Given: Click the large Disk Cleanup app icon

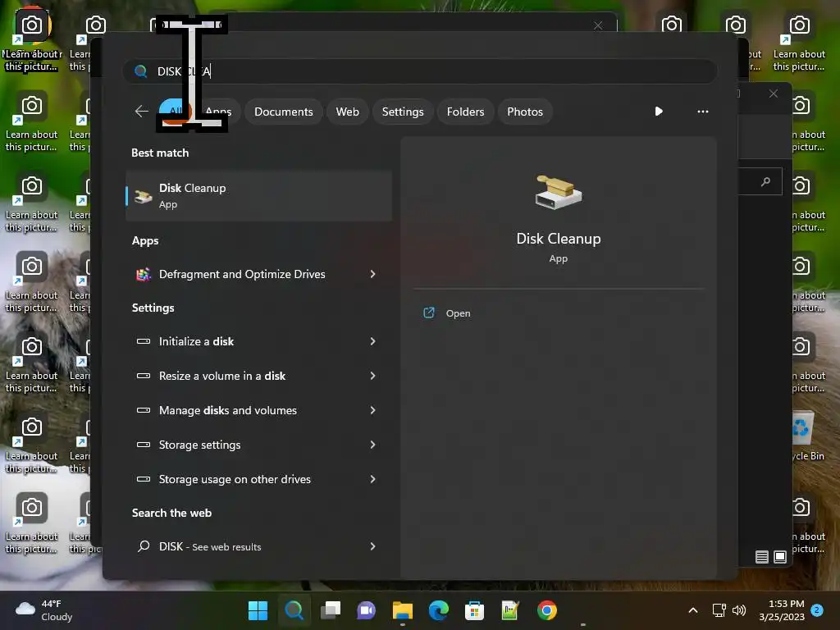Looking at the screenshot, I should click(558, 192).
